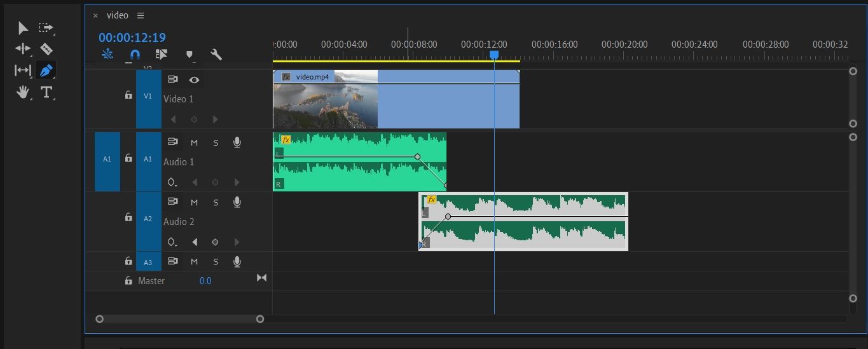
Task: Select the Razor tool
Action: pyautogui.click(x=46, y=49)
